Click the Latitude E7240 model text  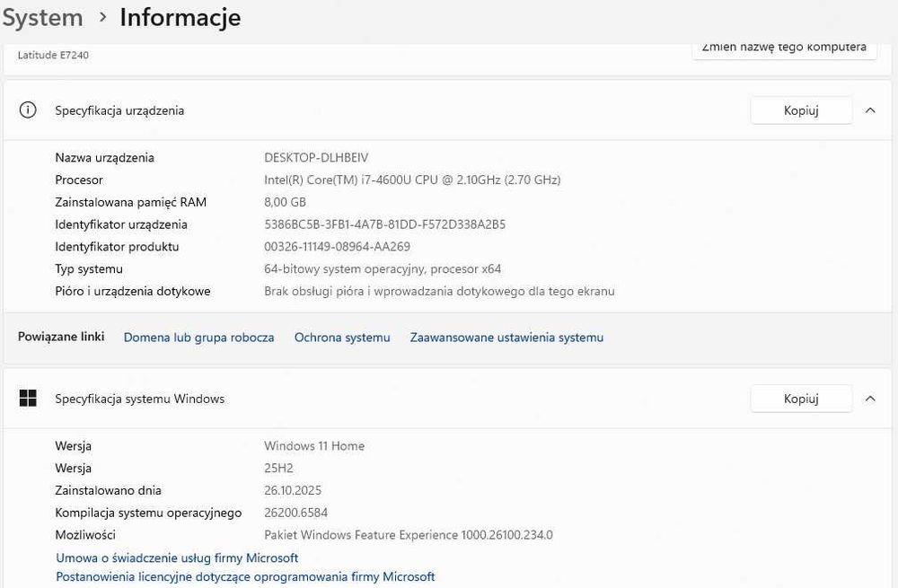pos(53,55)
